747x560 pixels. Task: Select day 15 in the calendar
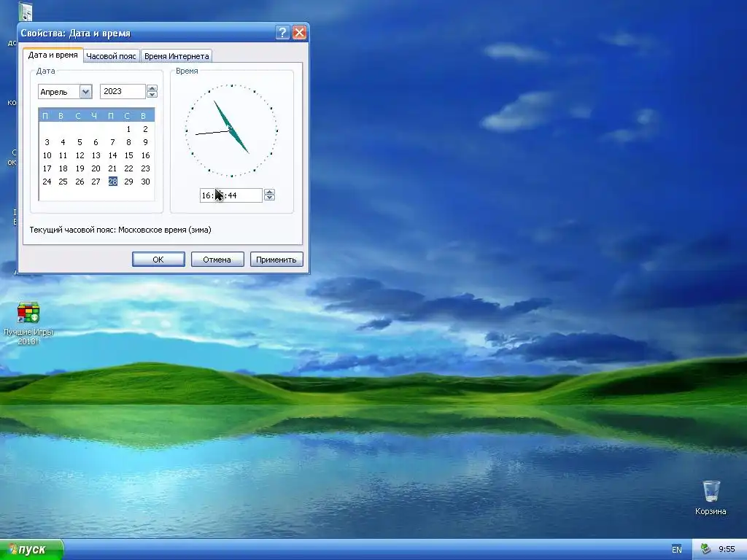128,155
